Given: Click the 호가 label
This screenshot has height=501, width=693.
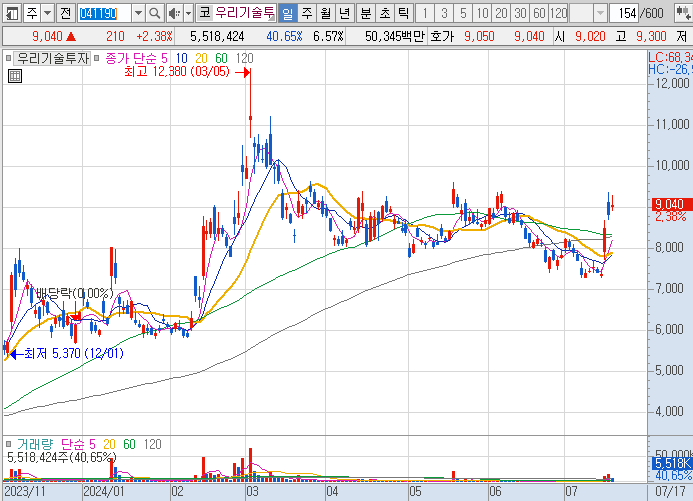Looking at the screenshot, I should [442, 36].
